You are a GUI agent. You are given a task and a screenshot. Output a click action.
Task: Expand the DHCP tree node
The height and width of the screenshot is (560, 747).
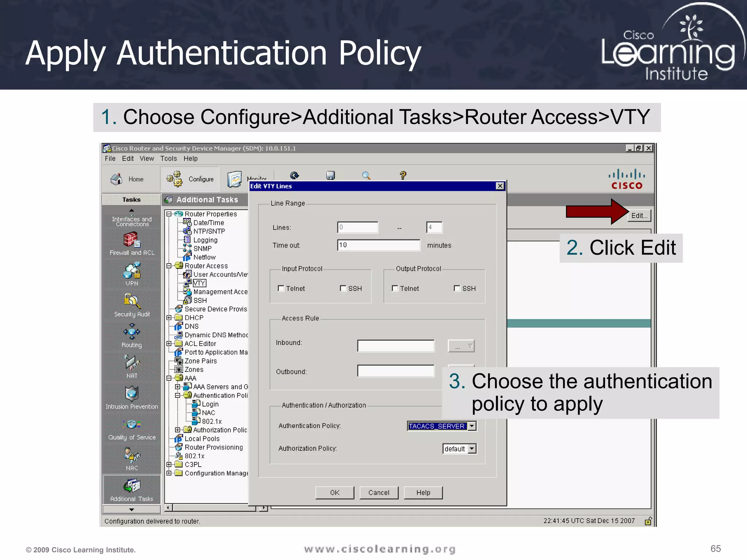(x=169, y=318)
